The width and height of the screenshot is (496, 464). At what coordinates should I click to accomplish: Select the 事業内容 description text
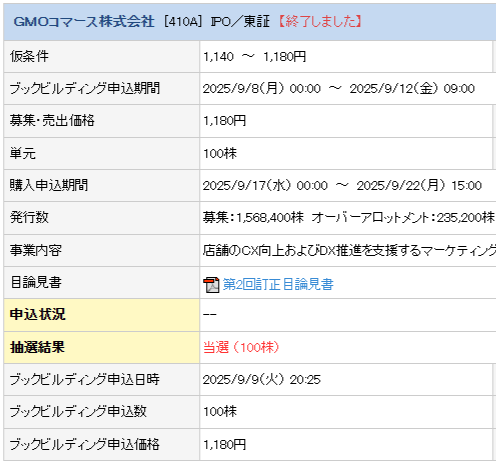(x=349, y=250)
